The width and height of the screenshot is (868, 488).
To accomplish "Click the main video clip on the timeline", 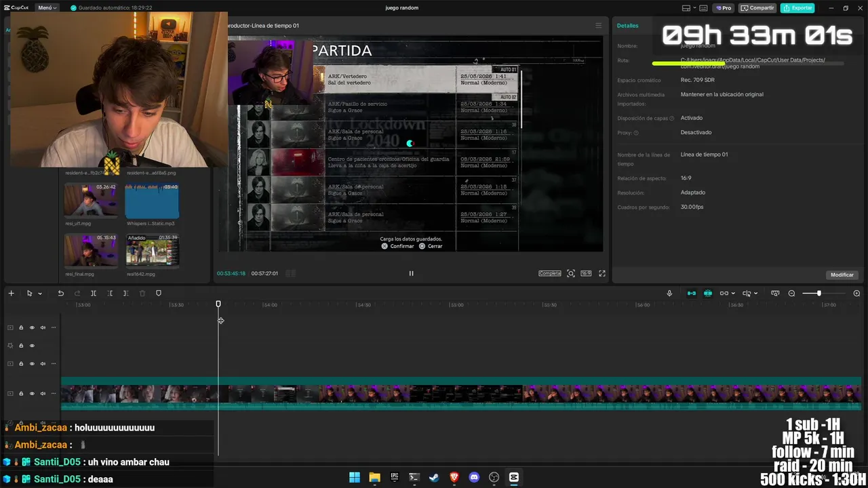I will [461, 394].
